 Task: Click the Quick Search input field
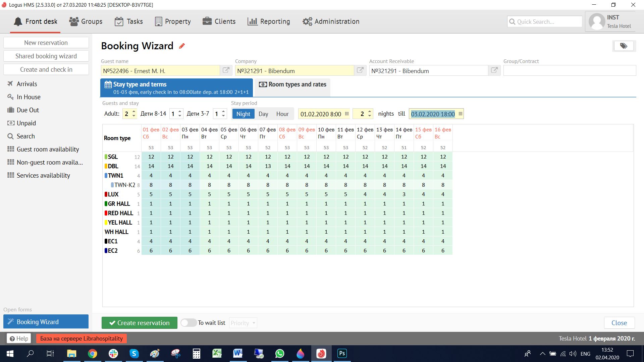pos(545,22)
